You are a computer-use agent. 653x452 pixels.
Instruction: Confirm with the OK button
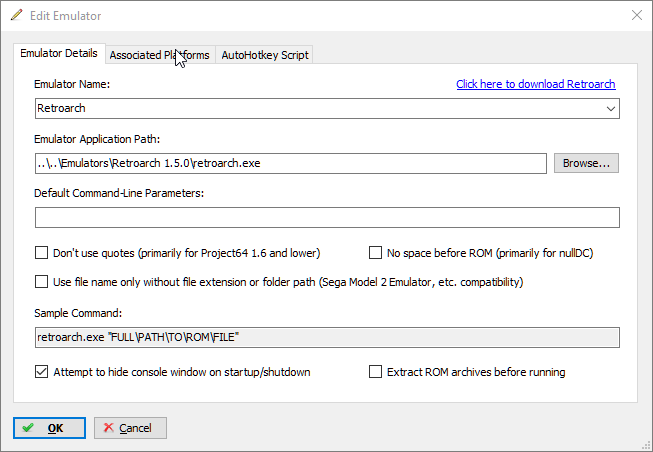[49, 428]
